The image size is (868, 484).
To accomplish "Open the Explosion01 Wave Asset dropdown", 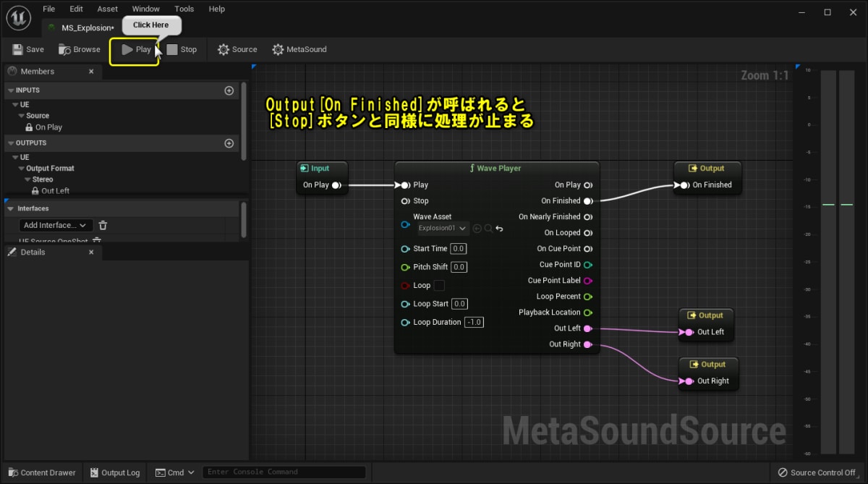I will tap(442, 227).
